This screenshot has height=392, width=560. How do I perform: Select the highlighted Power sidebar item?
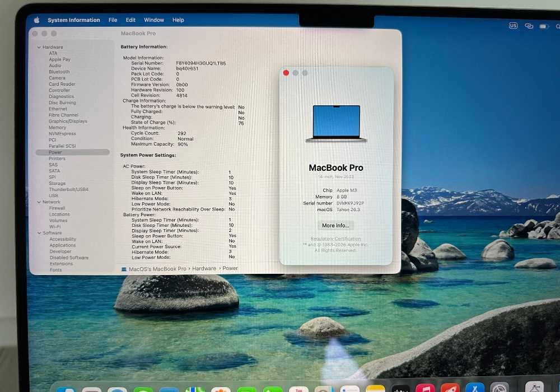coord(72,152)
